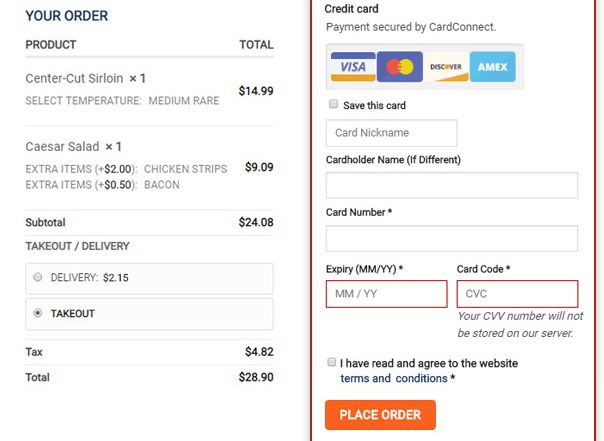The height and width of the screenshot is (441, 604).
Task: Click the Discover card logo
Action: click(446, 67)
